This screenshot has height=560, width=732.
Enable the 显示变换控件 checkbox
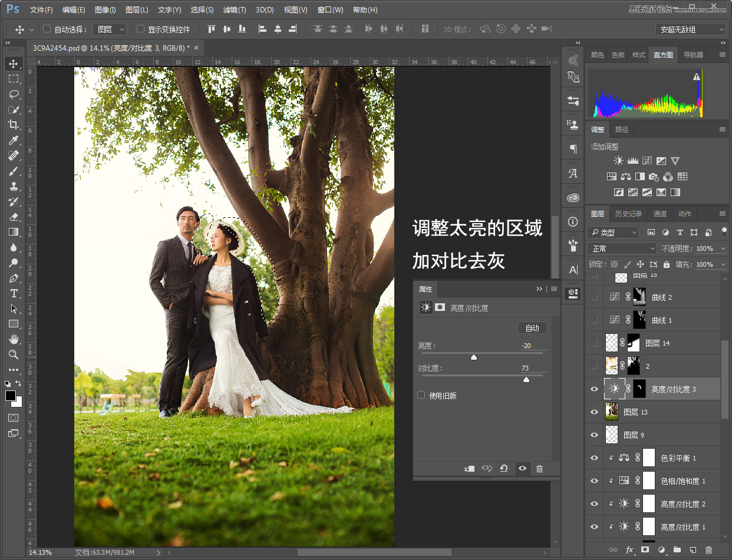point(140,29)
